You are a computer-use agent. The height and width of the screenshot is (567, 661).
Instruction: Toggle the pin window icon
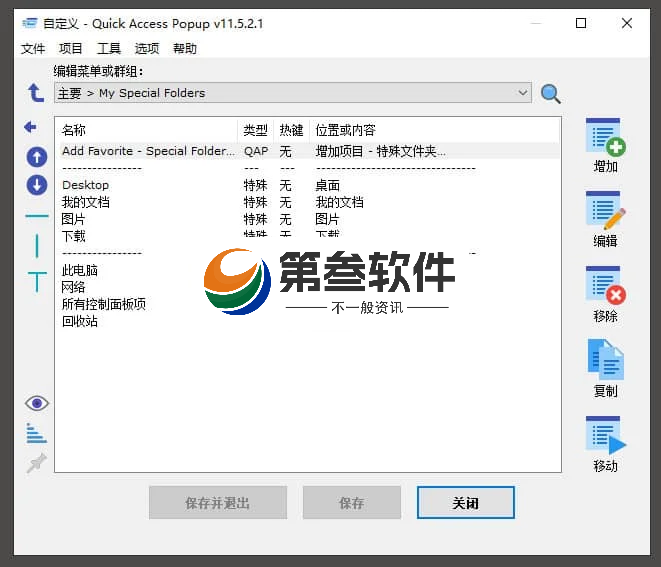tap(37, 463)
